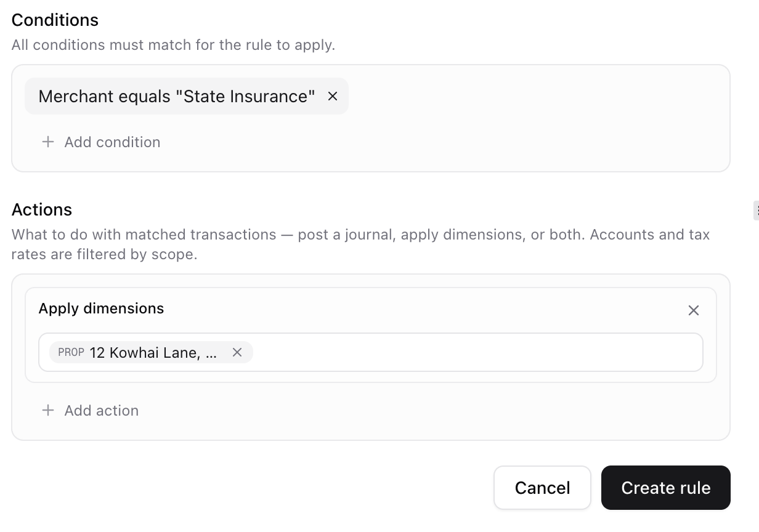Viewport: 759px width, 532px height.
Task: Click the 12 Kowhai Lane tag label
Action: pos(153,353)
